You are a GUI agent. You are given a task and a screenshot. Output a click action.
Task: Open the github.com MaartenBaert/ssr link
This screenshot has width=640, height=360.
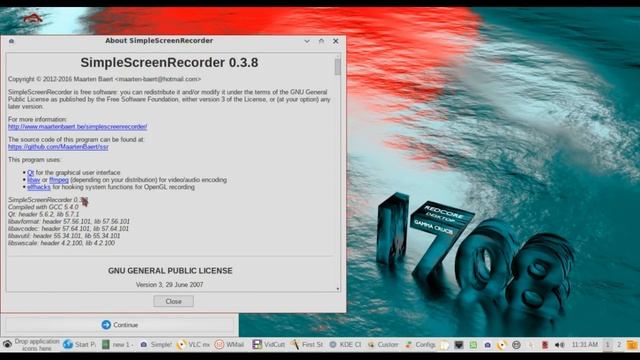[x=58, y=147]
